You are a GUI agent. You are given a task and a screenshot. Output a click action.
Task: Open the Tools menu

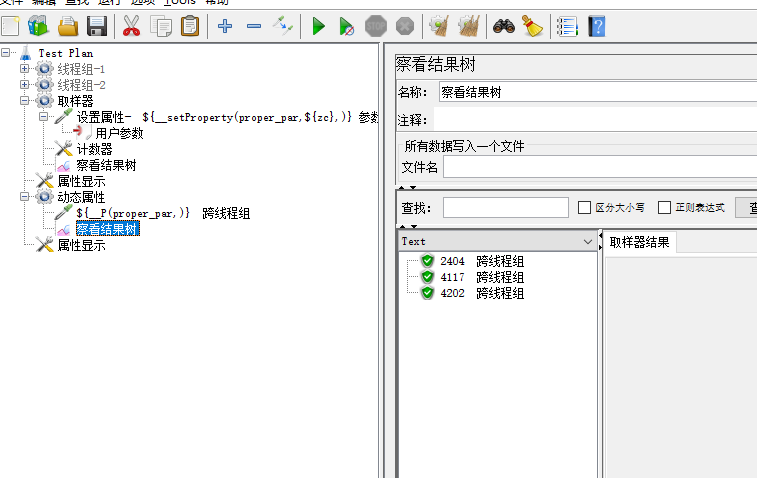coord(180,2)
